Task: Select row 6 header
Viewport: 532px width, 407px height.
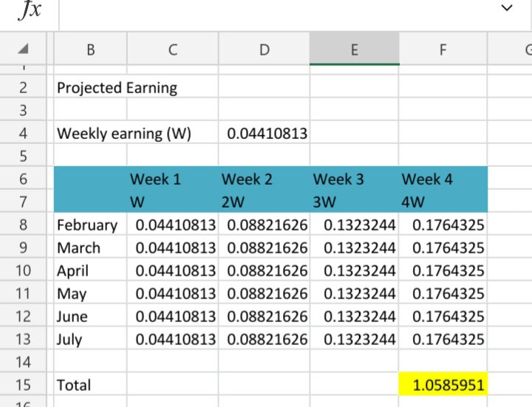Action: coord(23,179)
